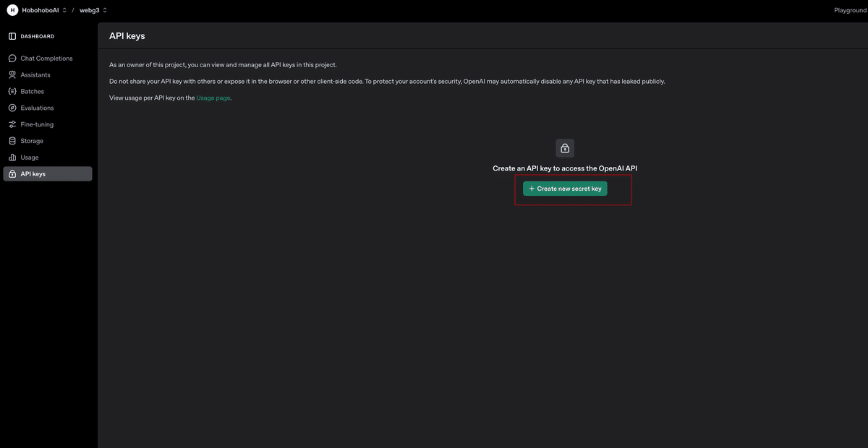Open the Batches page

(x=48, y=92)
